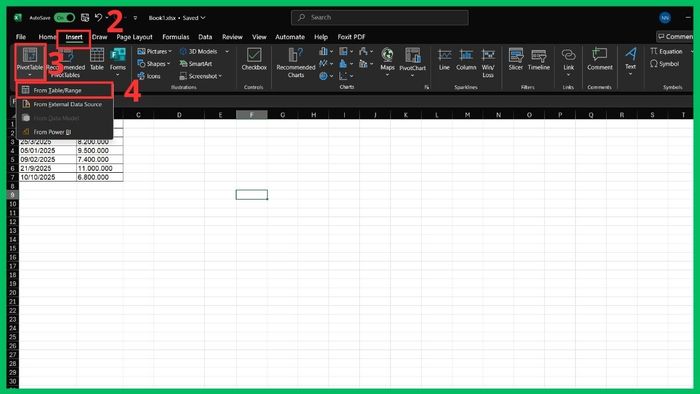This screenshot has width=700, height=394.
Task: Select cell containing 11.000.000
Action: [x=100, y=168]
